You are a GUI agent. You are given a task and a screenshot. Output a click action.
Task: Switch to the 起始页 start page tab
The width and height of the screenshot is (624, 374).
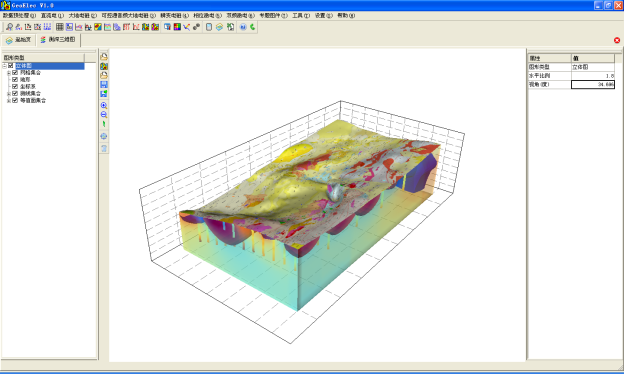[19, 40]
